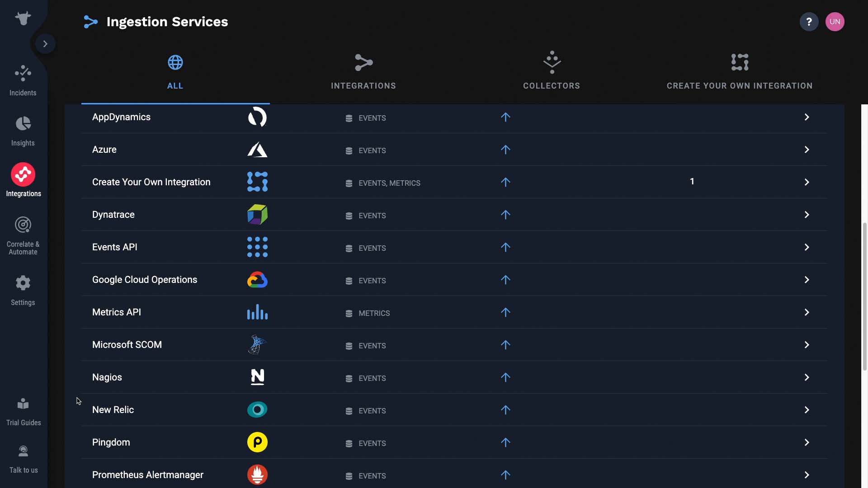Switch to the INTEGRATIONS tab
Viewport: 868px width, 488px height.
[363, 72]
